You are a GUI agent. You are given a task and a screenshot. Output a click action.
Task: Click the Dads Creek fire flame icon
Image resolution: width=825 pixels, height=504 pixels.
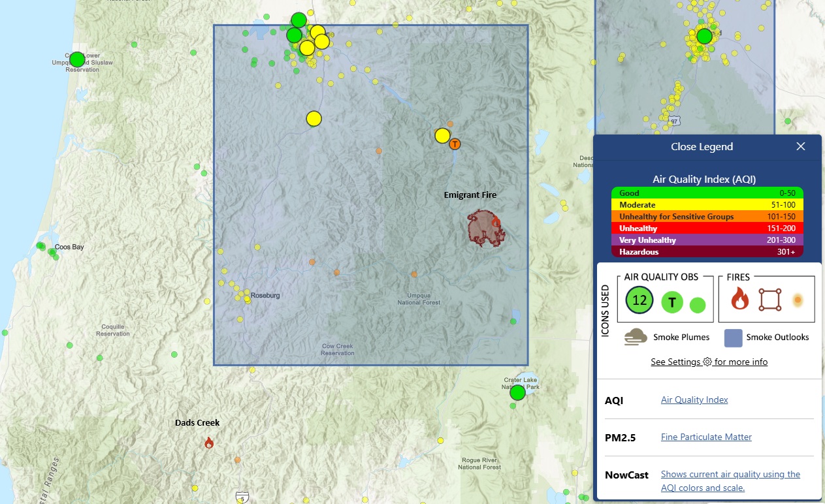[209, 443]
